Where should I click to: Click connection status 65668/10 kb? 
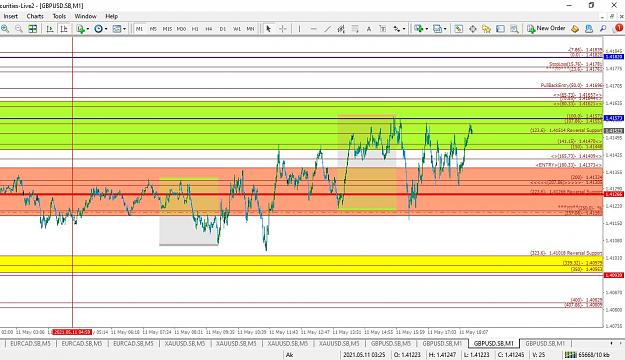587,354
